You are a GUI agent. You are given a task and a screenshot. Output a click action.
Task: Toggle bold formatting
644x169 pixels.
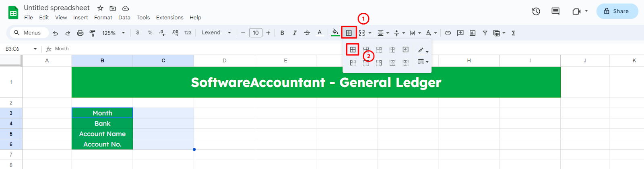[282, 33]
